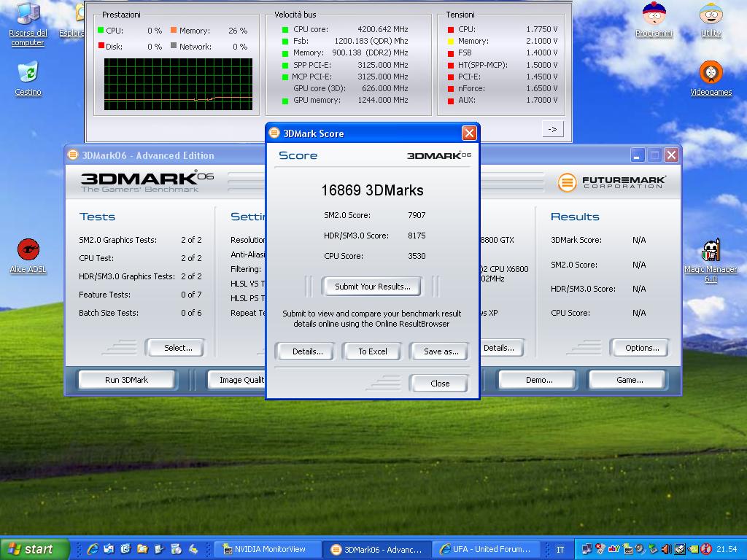747x560 pixels.
Task: Open Details in the 3DMark Score dialog
Action: tap(307, 351)
